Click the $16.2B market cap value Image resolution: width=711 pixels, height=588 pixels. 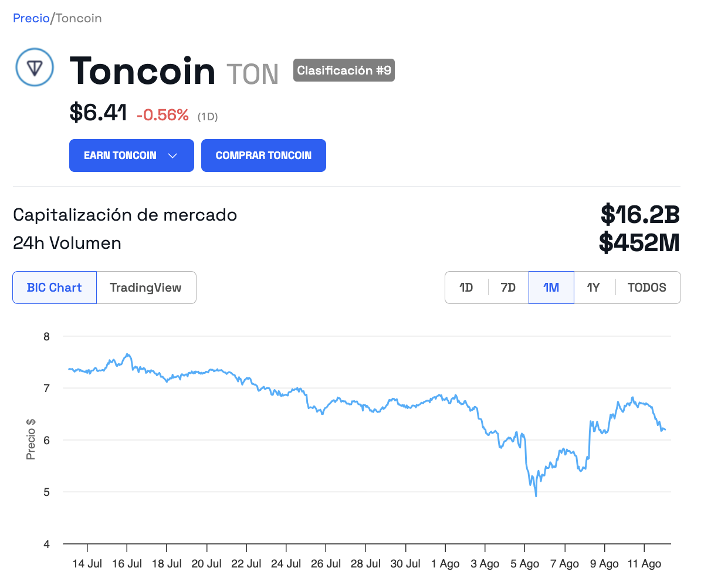640,215
